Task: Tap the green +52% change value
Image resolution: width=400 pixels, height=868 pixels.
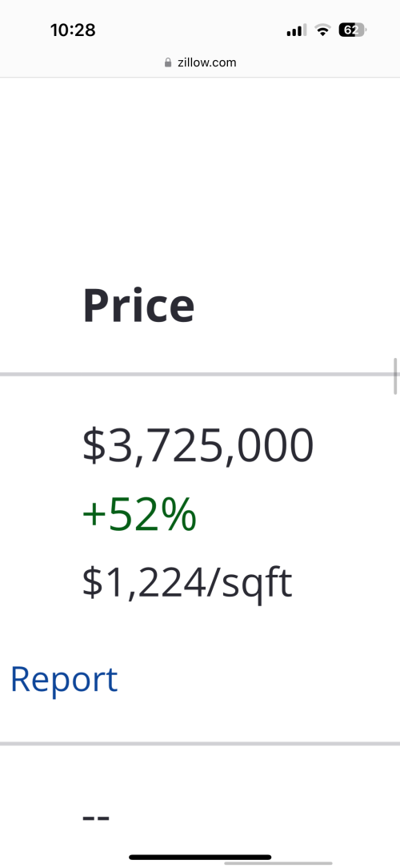Action: [x=139, y=514]
